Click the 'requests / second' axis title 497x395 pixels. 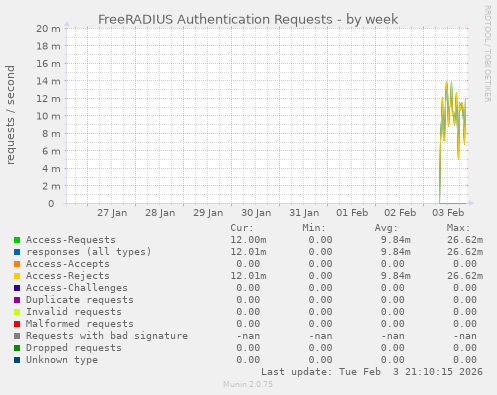click(x=10, y=115)
